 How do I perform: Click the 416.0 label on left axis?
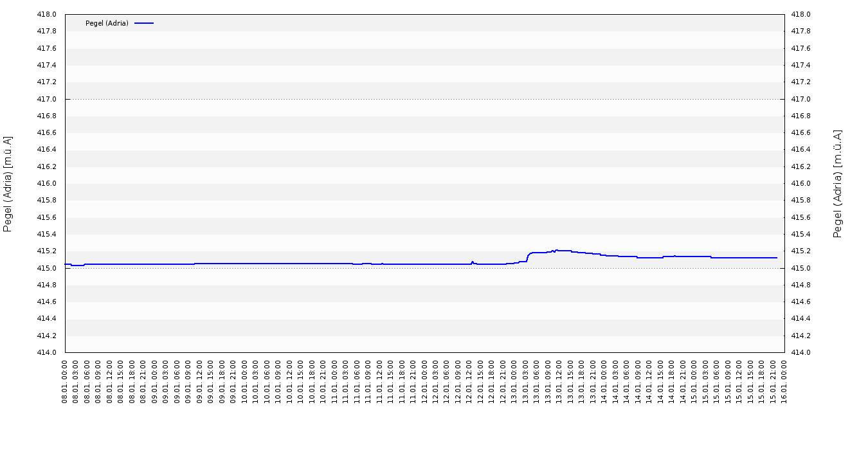pyautogui.click(x=48, y=184)
